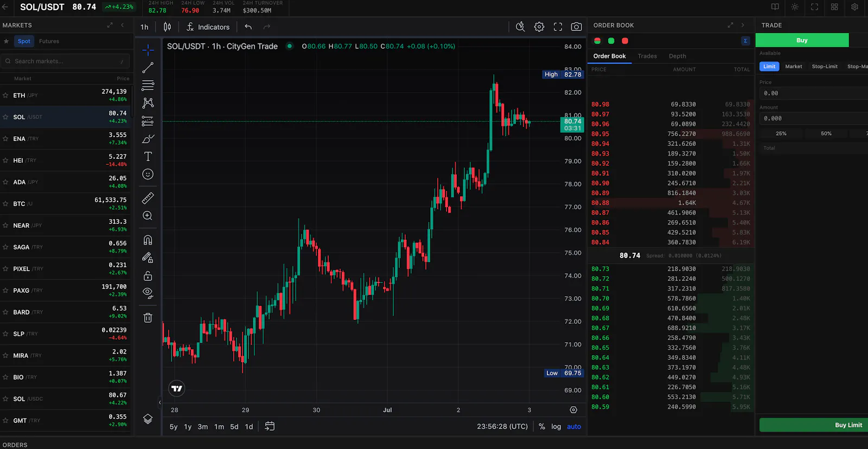
Task: Choose the Stop-Limit order type
Action: click(x=825, y=66)
